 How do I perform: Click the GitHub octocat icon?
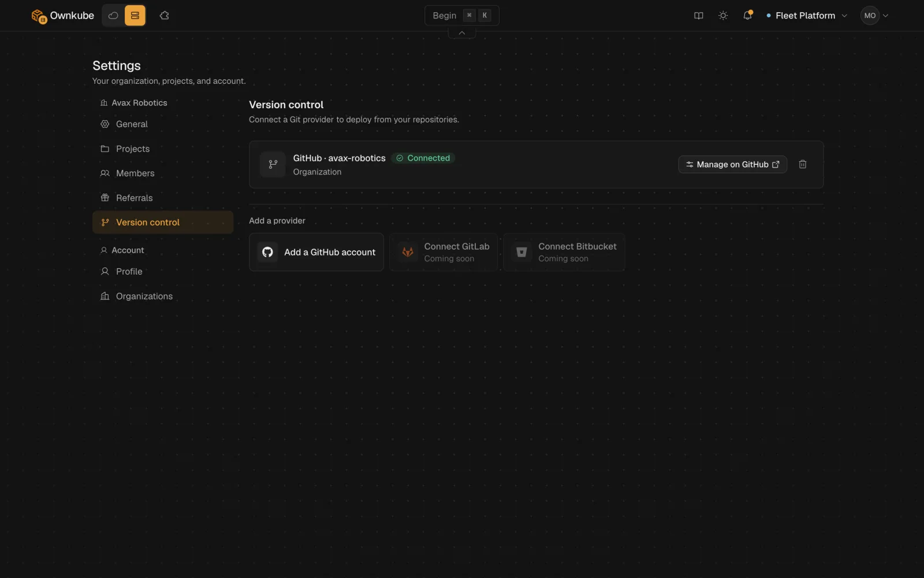point(267,252)
